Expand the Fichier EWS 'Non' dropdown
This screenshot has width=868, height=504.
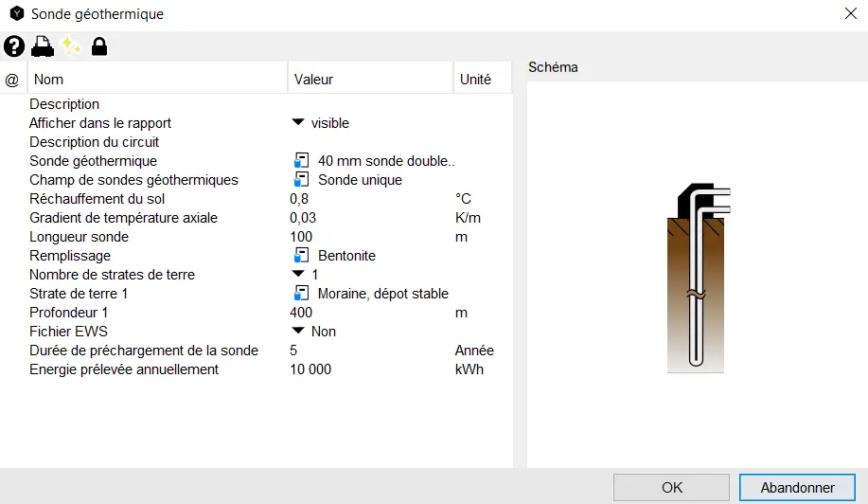pyautogui.click(x=298, y=332)
